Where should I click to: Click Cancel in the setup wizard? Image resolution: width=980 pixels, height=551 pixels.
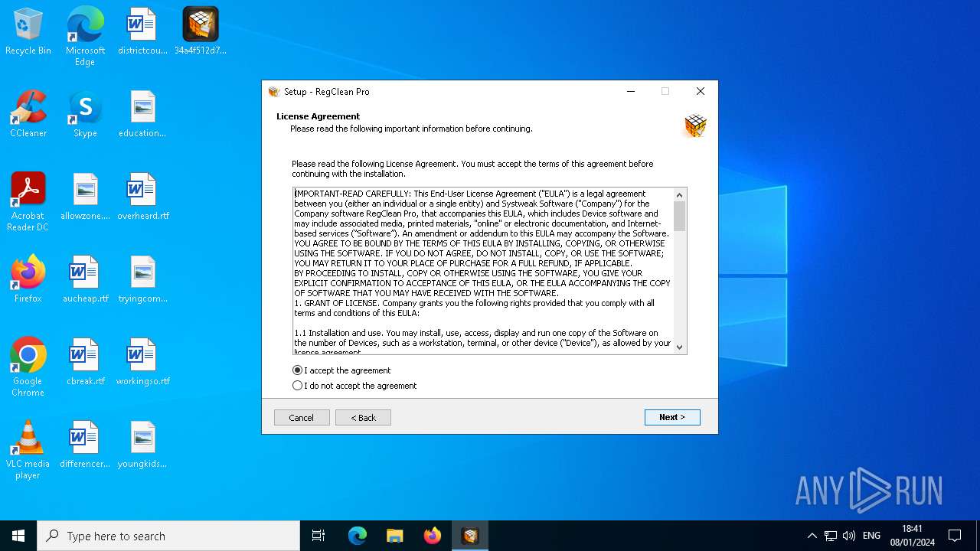click(302, 417)
